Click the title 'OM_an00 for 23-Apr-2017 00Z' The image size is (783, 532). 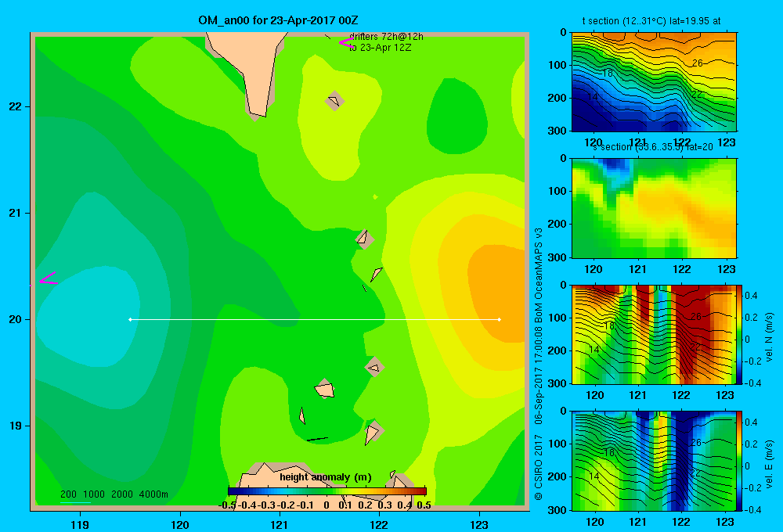point(278,20)
